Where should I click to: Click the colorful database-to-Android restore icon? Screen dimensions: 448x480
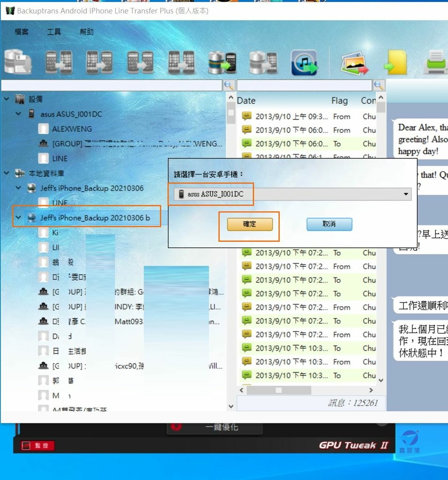[222, 63]
